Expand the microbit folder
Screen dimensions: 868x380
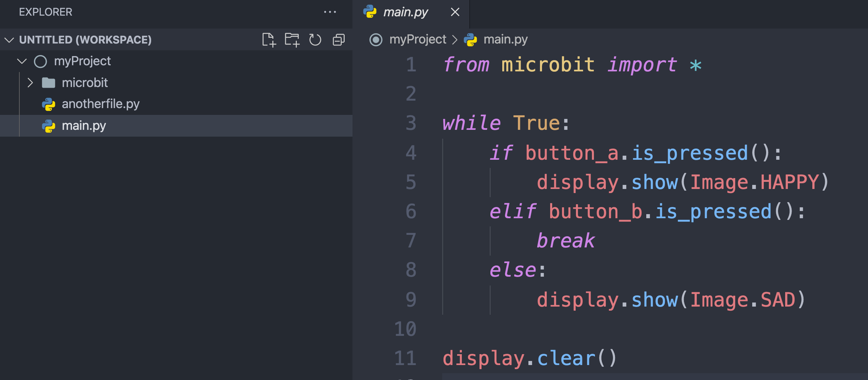[x=30, y=83]
